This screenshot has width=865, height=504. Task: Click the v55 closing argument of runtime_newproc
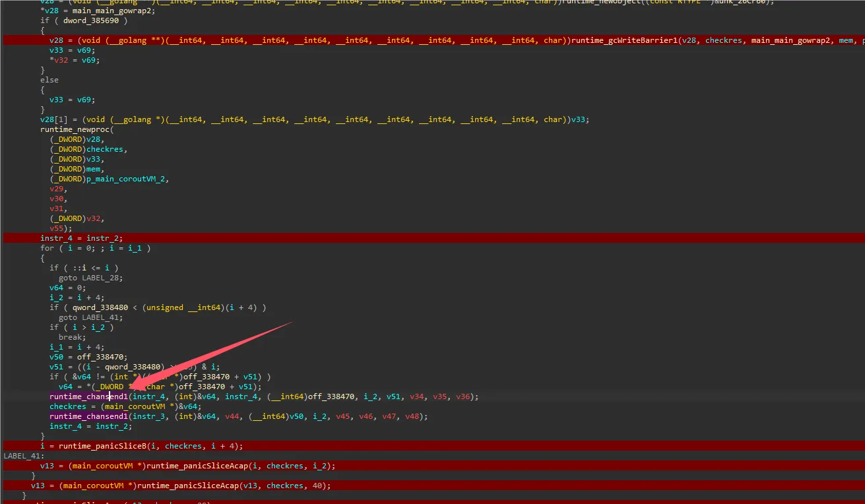tap(61, 228)
